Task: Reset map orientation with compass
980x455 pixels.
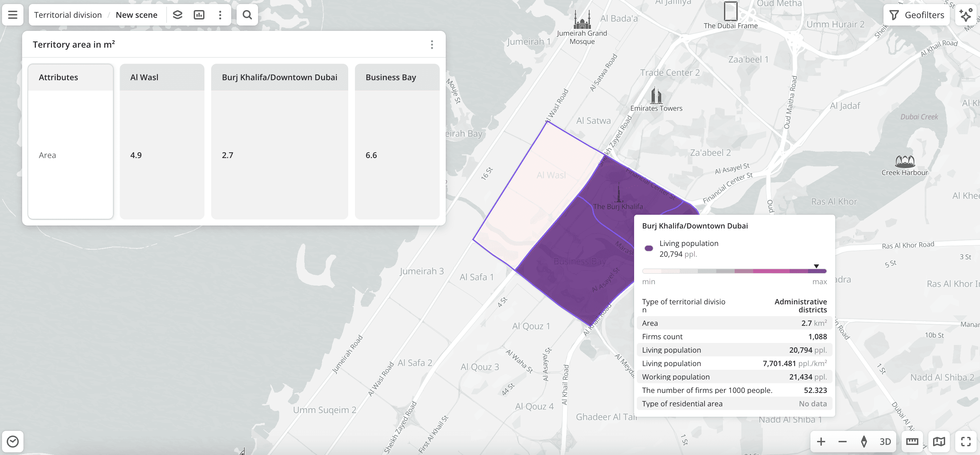Action: [864, 441]
